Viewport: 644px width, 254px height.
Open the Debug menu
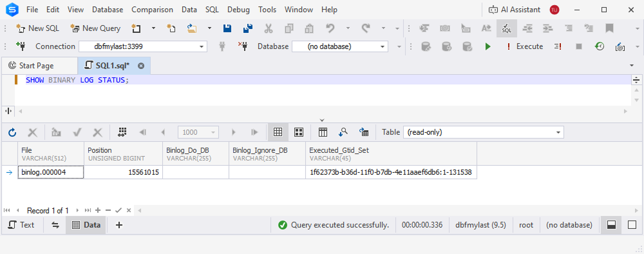(x=239, y=10)
